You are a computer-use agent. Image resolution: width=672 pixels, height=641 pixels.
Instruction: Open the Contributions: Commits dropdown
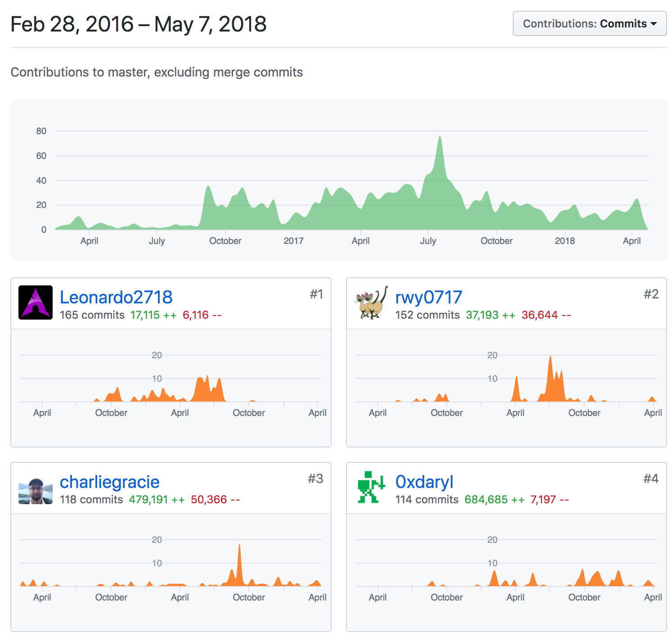click(589, 23)
